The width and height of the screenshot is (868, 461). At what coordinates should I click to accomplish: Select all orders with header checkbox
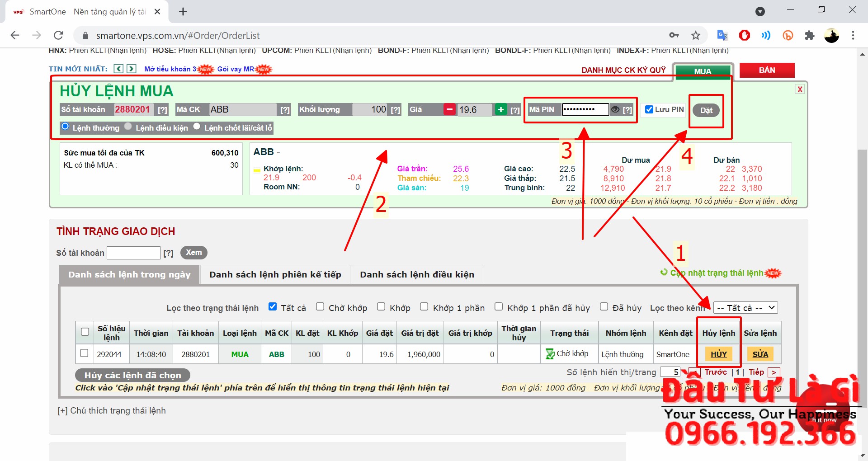85,332
